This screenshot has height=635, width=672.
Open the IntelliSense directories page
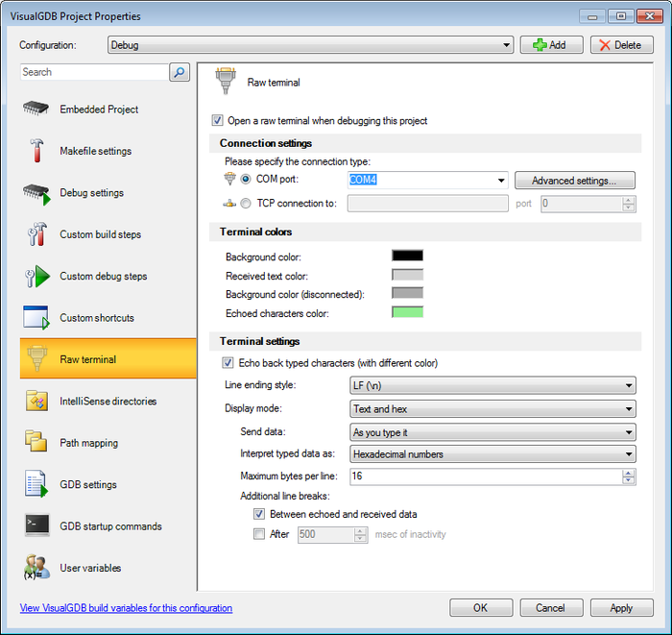[x=108, y=401]
